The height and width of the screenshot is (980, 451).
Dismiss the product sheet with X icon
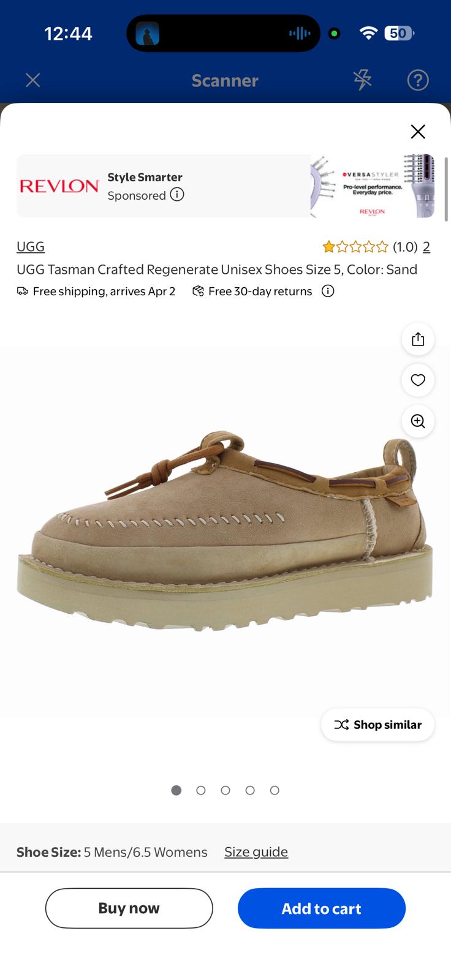[x=418, y=132]
